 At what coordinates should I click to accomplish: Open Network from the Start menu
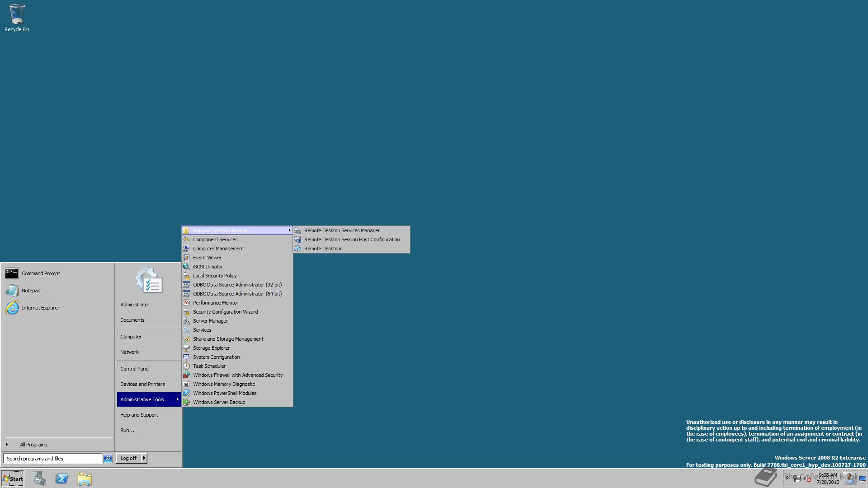pyautogui.click(x=130, y=352)
